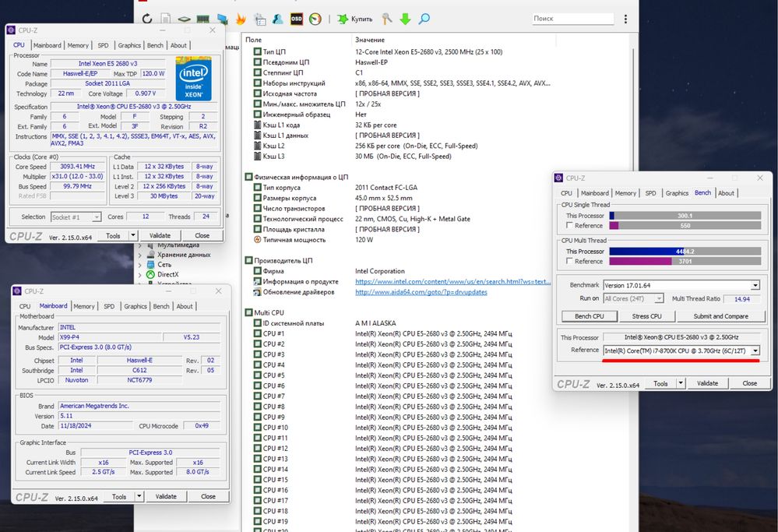Screen dimensions: 778x532
Task: Click the user silhouette toolbar icon
Action: pyautogui.click(x=278, y=19)
